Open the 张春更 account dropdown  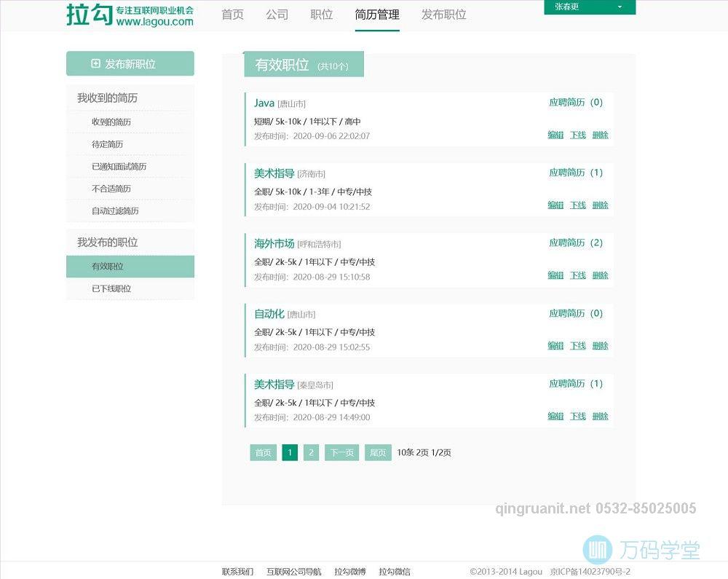588,9
